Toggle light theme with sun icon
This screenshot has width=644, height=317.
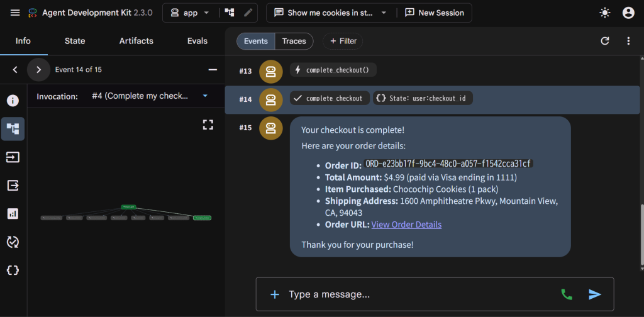(x=605, y=13)
